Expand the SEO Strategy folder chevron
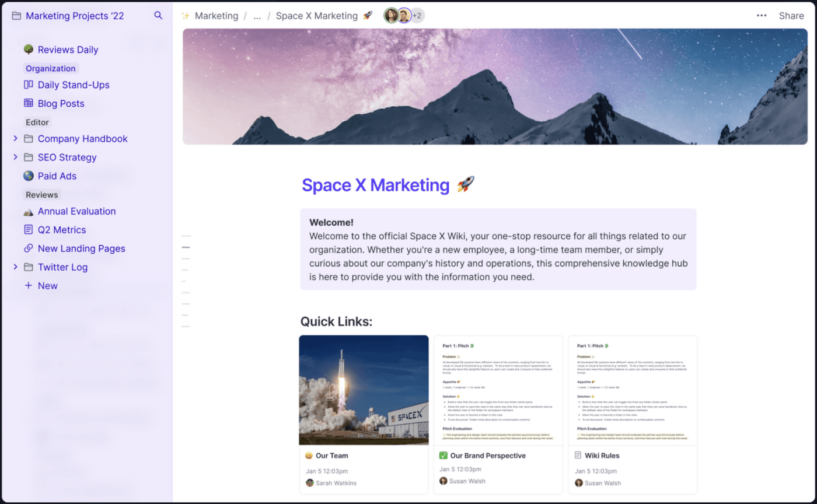The image size is (817, 504). click(x=15, y=157)
